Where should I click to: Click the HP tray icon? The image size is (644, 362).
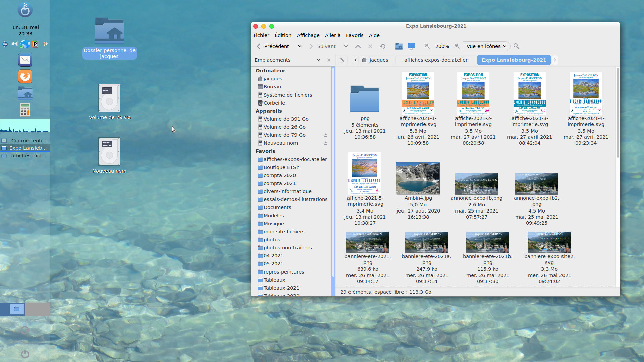tap(5, 44)
